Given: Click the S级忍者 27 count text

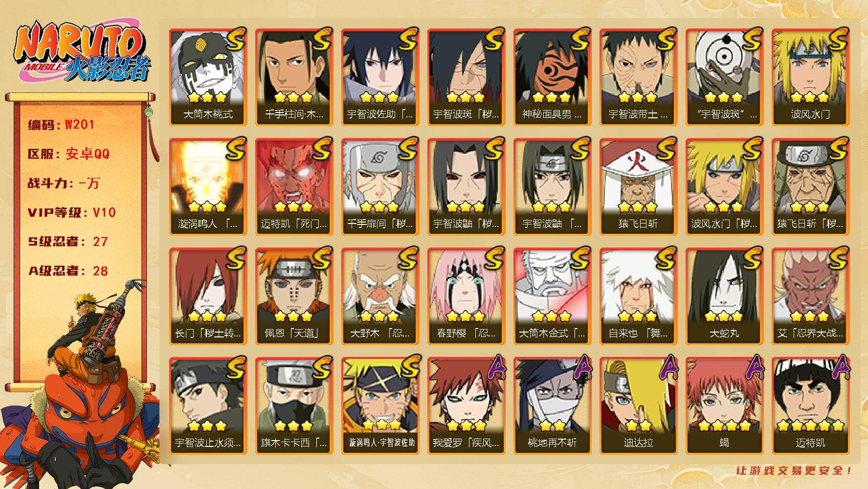Looking at the screenshot, I should click(x=68, y=242).
